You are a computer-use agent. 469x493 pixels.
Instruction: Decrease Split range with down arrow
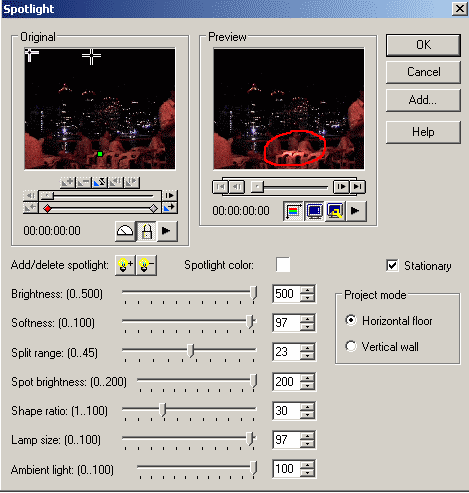[307, 356]
